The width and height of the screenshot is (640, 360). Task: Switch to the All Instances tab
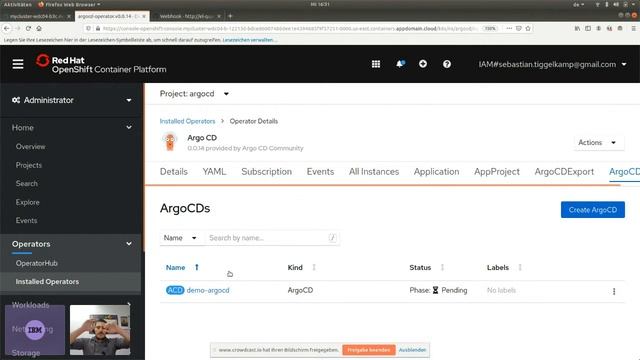tap(374, 171)
